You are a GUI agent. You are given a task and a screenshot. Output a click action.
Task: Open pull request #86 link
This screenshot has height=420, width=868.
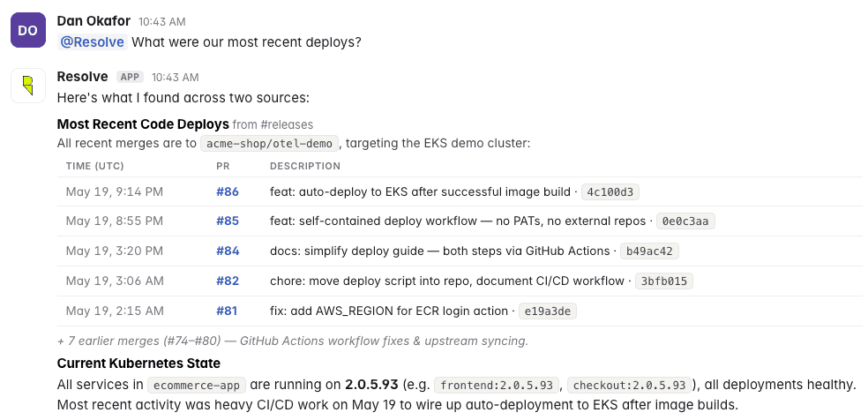pos(228,192)
